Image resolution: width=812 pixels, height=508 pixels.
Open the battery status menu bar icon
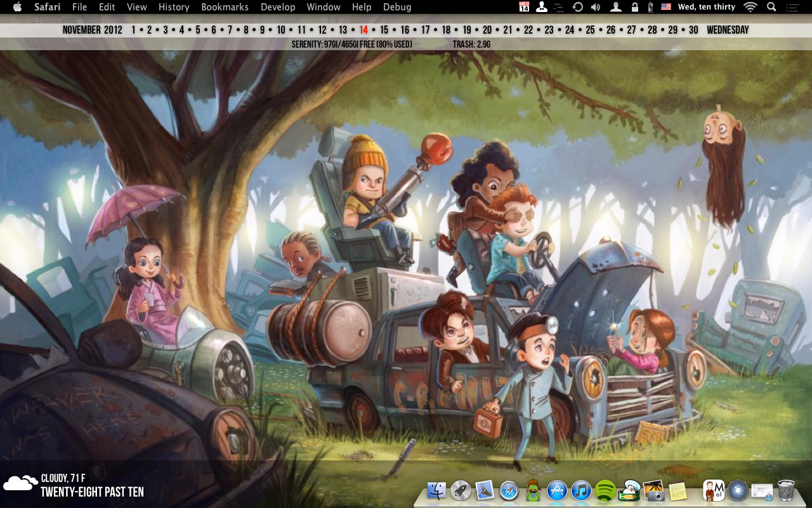(x=650, y=7)
